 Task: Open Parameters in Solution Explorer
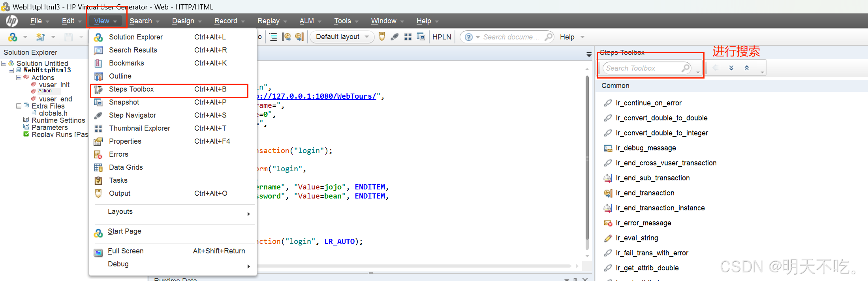point(49,127)
